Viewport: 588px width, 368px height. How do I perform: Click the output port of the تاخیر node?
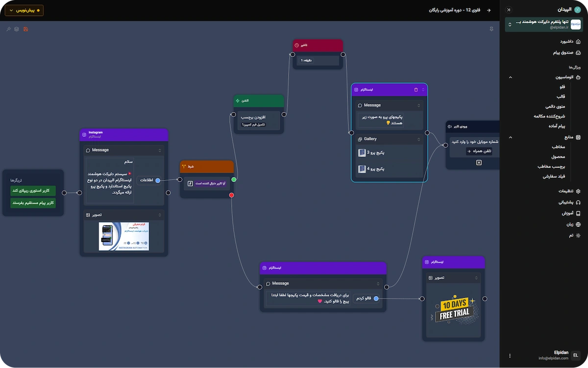343,54
